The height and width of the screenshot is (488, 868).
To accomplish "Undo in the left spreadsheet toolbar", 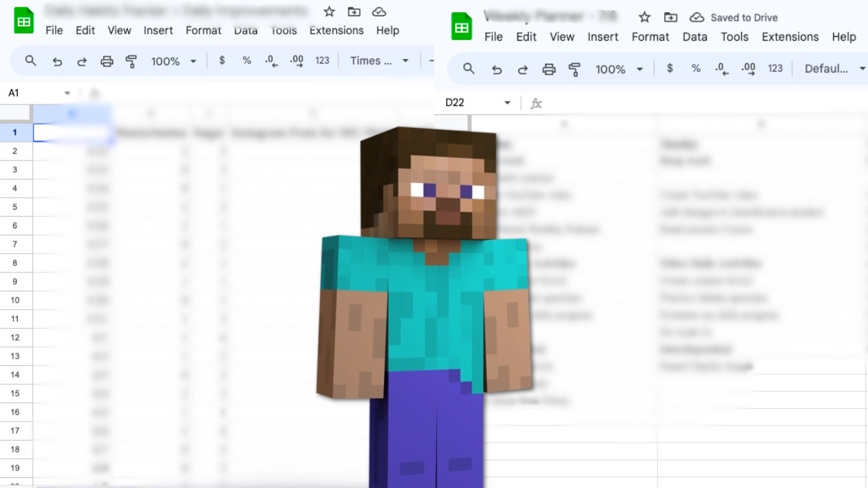I will click(57, 61).
